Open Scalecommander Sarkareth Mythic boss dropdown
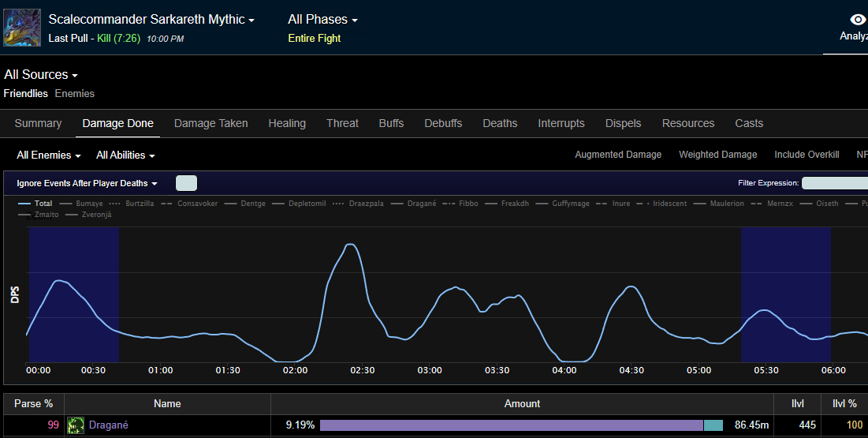This screenshot has height=438, width=868. tap(151, 20)
